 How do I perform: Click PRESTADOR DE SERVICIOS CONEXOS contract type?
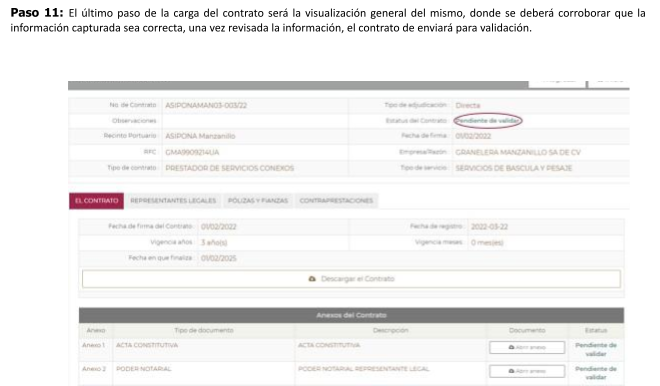[x=229, y=168]
